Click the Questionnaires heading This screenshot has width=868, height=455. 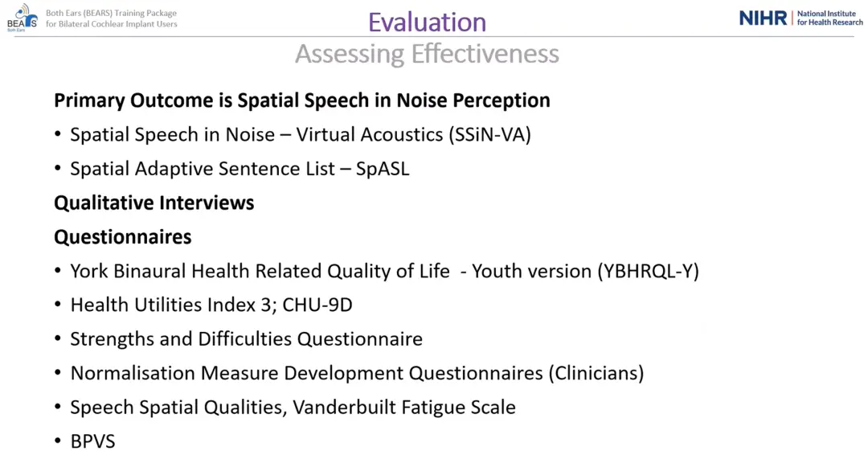click(x=122, y=237)
